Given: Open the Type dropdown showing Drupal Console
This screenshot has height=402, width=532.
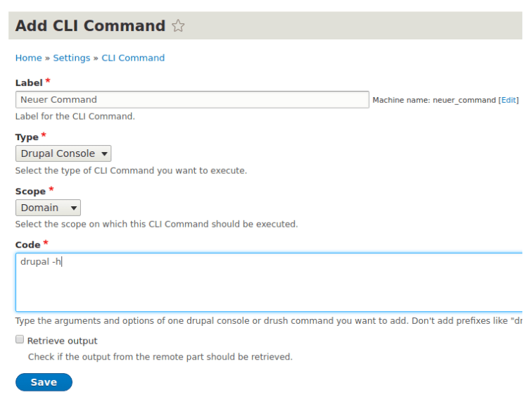Looking at the screenshot, I should [x=63, y=153].
